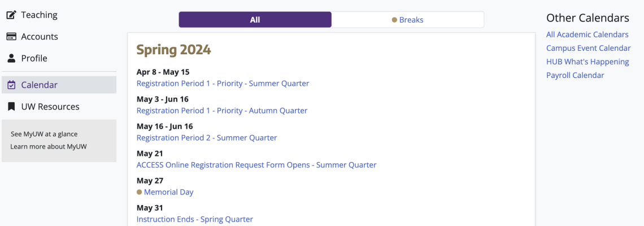Click the UW Resources bookmark icon
Screen dimensions: 644x226
click(x=11, y=107)
